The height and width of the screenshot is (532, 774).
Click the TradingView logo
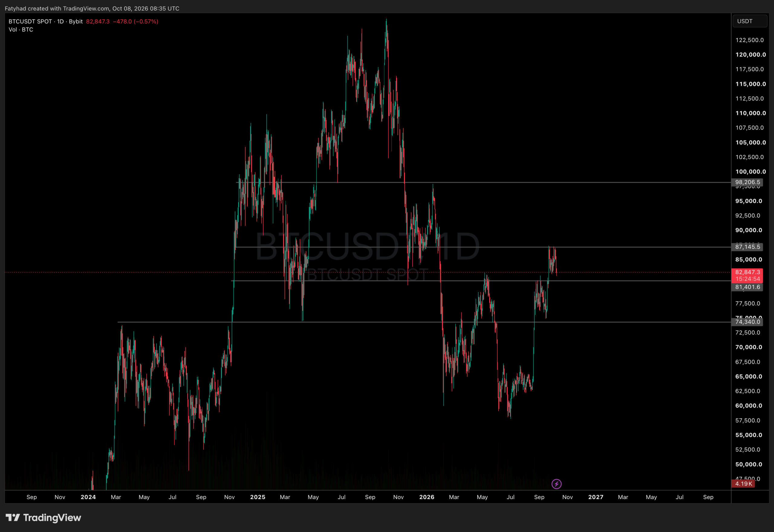[x=43, y=517]
